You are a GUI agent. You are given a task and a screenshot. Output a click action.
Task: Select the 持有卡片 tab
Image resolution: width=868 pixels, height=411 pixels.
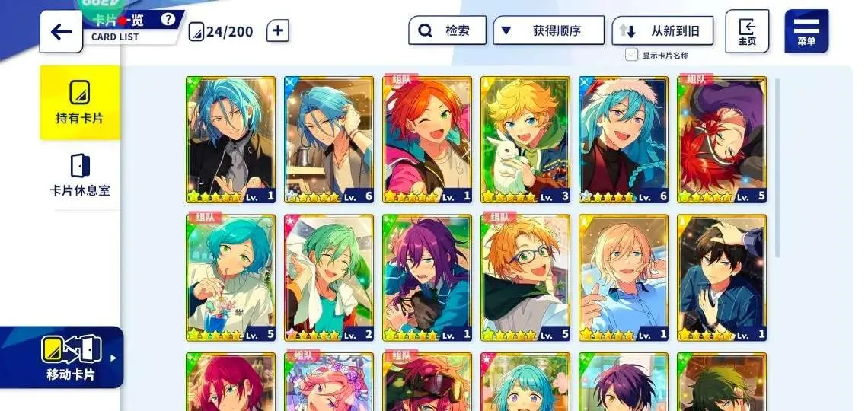pyautogui.click(x=80, y=102)
